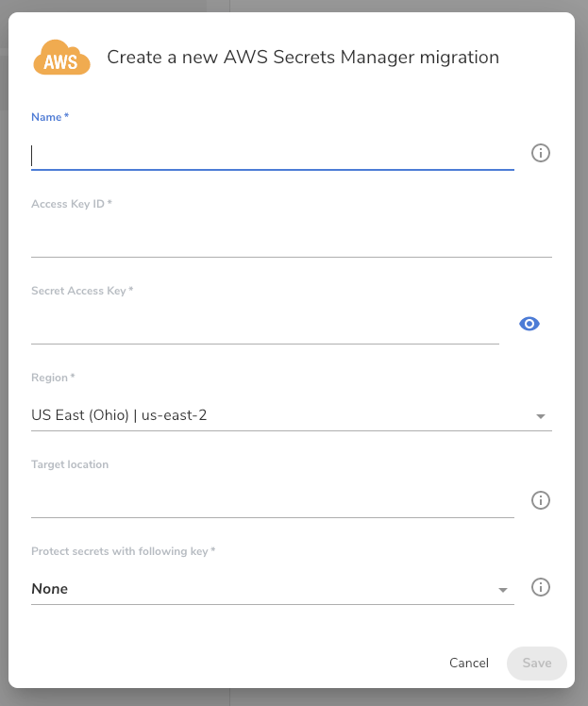Click the AWS cloud logo icon
Image resolution: width=588 pixels, height=706 pixels.
61,58
